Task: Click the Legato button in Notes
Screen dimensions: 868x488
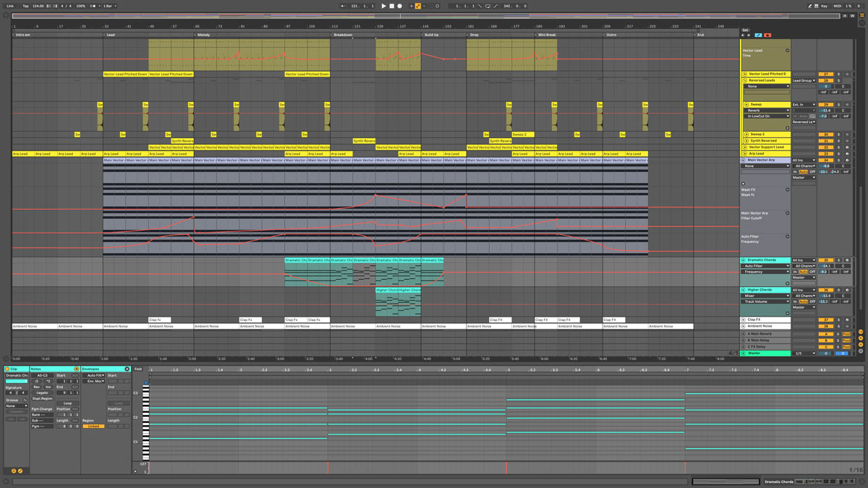Action: (42, 393)
